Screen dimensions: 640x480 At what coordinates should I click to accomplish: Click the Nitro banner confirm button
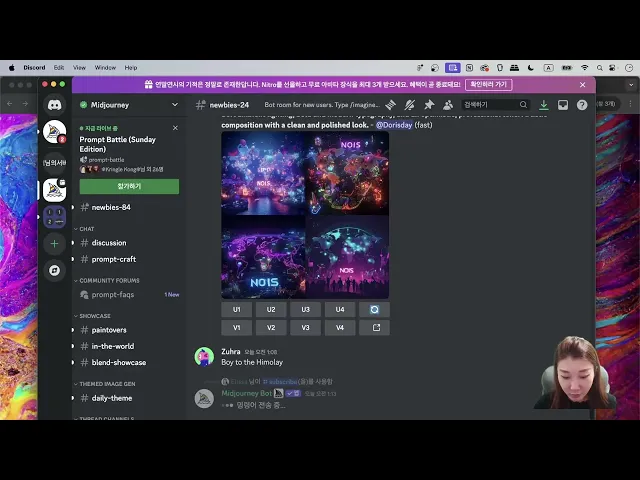click(x=489, y=84)
